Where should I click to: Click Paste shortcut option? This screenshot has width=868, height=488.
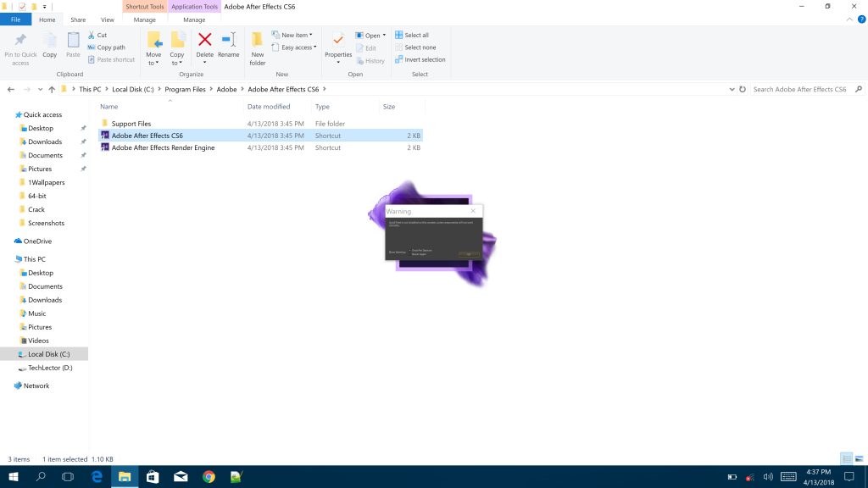(111, 59)
